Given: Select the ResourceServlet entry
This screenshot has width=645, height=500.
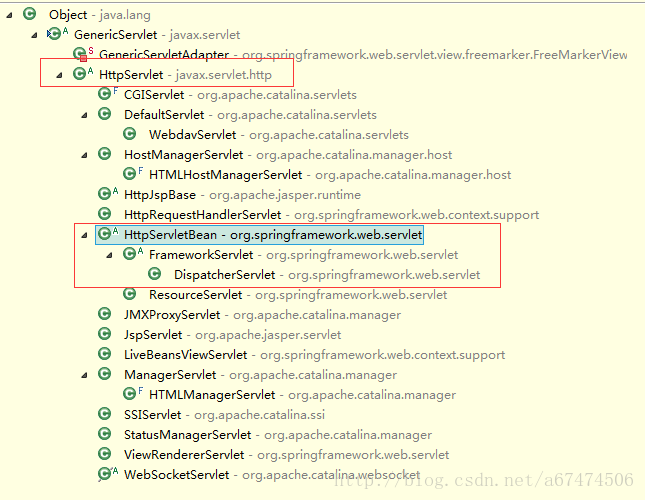Looking at the screenshot, I should tap(298, 294).
